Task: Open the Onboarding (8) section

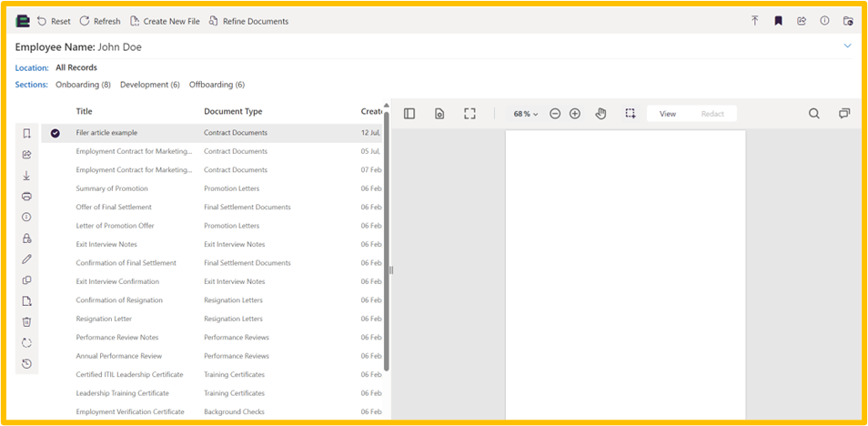Action: coord(83,85)
